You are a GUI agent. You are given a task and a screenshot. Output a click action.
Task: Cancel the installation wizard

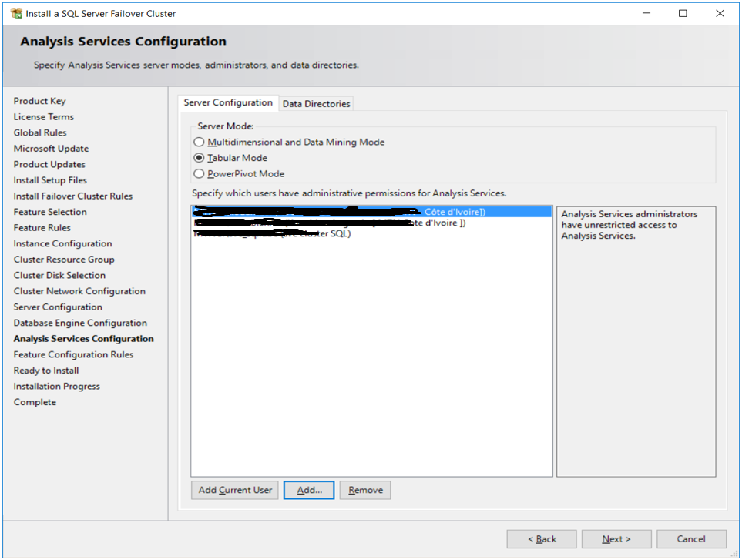click(x=691, y=539)
